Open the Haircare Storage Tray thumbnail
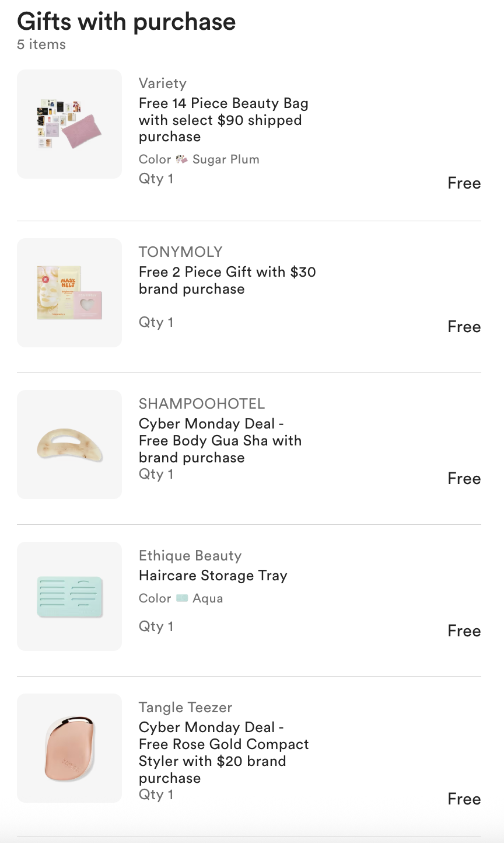 [69, 596]
